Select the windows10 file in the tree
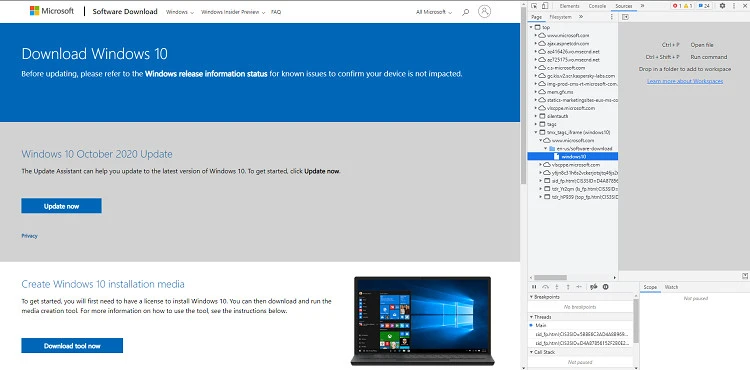The image size is (750, 370). 573,156
